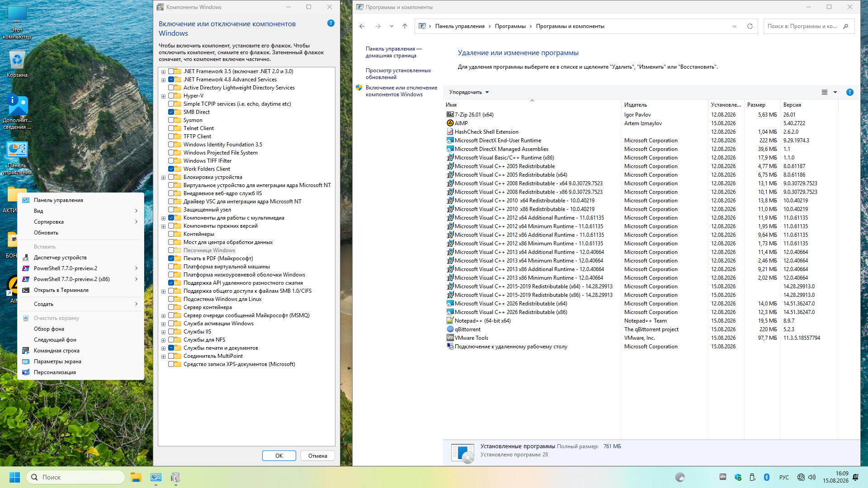The width and height of the screenshot is (868, 488).
Task: Open the view options list icon
Action: (825, 92)
